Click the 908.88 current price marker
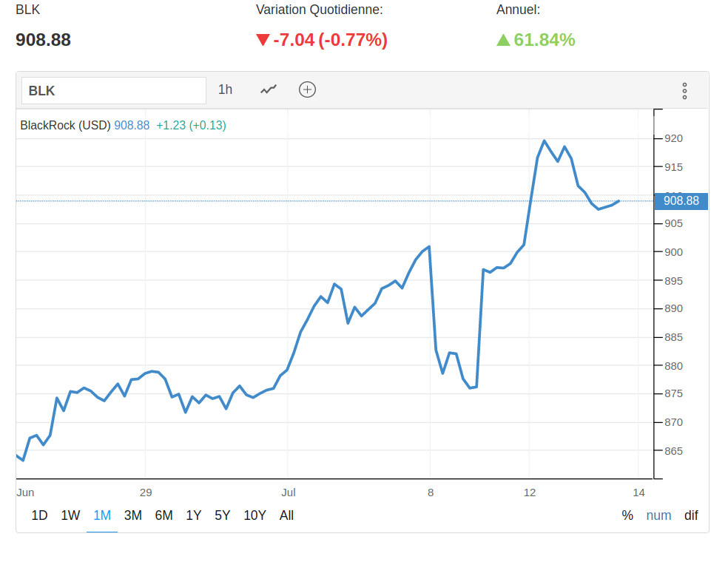Image resolution: width=728 pixels, height=562 pixels. (681, 200)
